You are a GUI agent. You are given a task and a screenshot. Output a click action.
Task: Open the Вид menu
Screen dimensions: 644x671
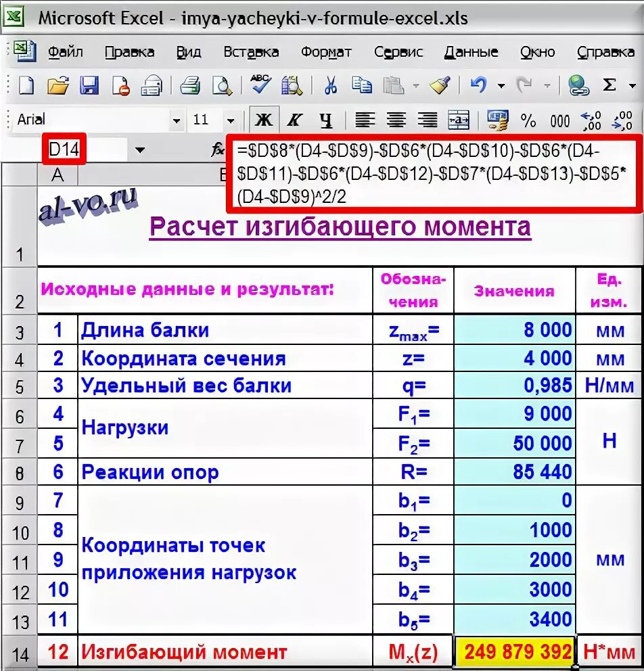coord(189,52)
